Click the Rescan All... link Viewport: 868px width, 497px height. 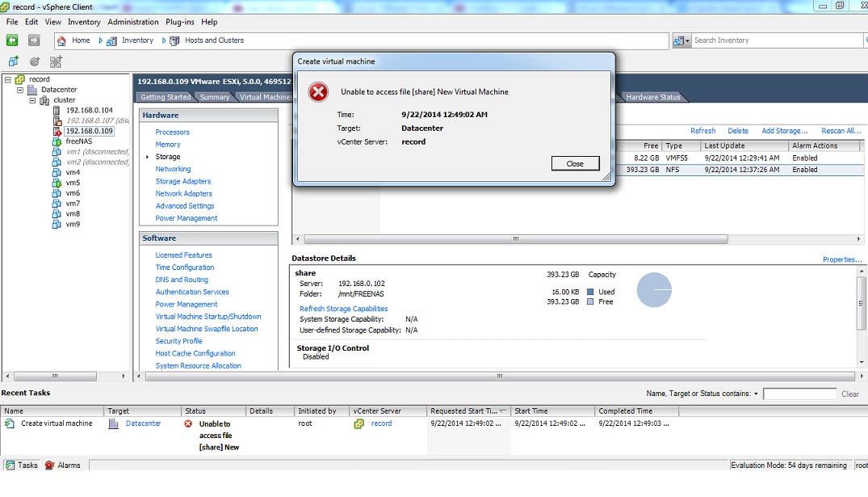pos(841,131)
